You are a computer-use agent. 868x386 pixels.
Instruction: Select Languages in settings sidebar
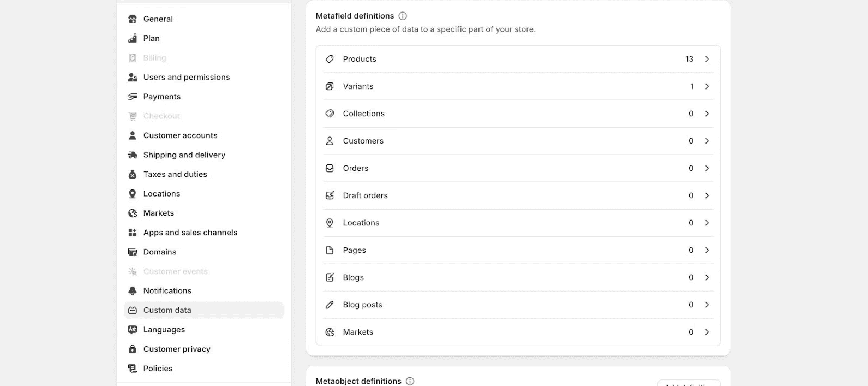(204, 330)
